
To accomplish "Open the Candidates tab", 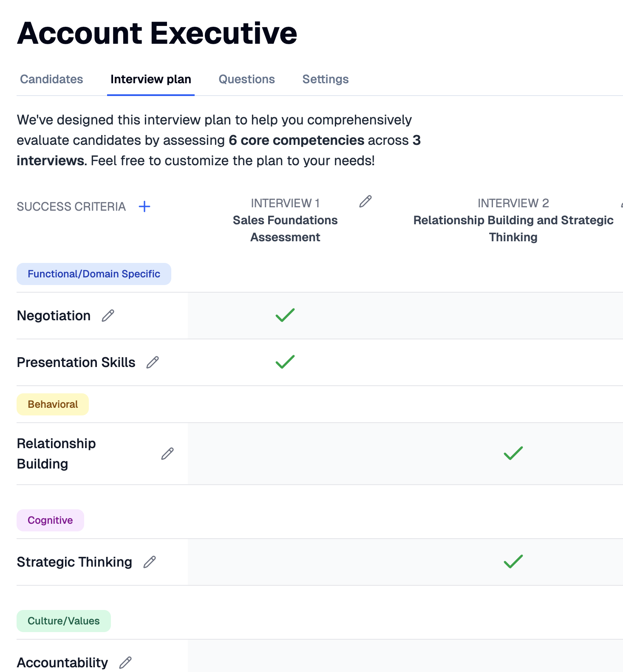I will (51, 79).
